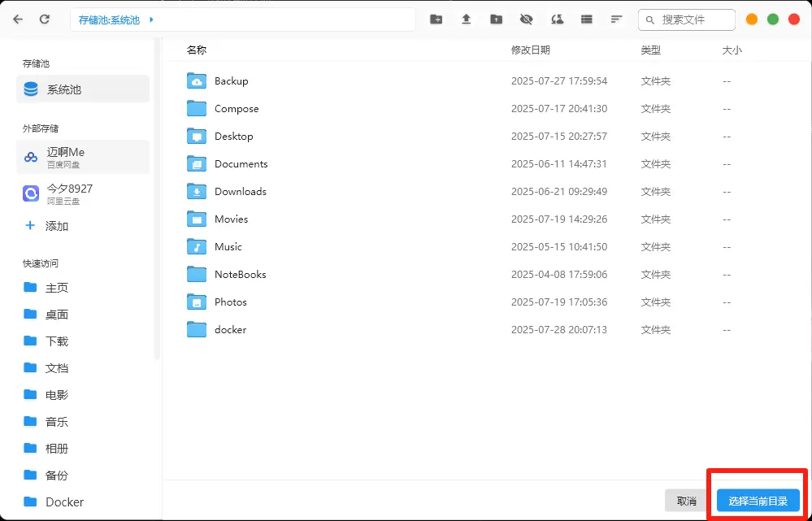Click the 存储池:系统池 breadcrumb path
812x521 pixels.
pos(109,20)
